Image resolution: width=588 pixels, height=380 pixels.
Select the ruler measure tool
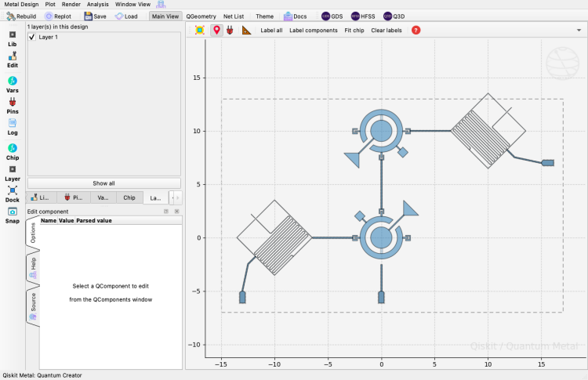point(246,31)
